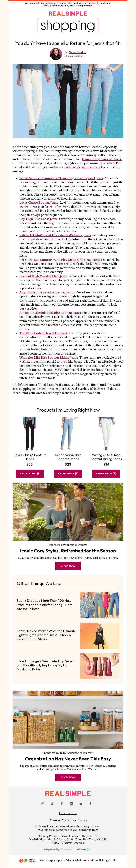Image resolution: width=136 pixels, height=868 pixels.
Task: Open the Facebook icon in footer
Action: 90,804
